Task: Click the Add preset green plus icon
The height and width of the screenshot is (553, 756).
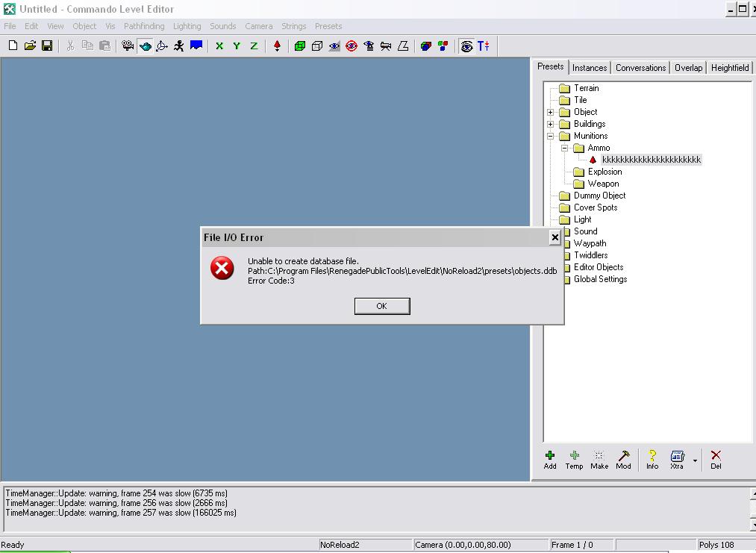Action: click(x=550, y=460)
